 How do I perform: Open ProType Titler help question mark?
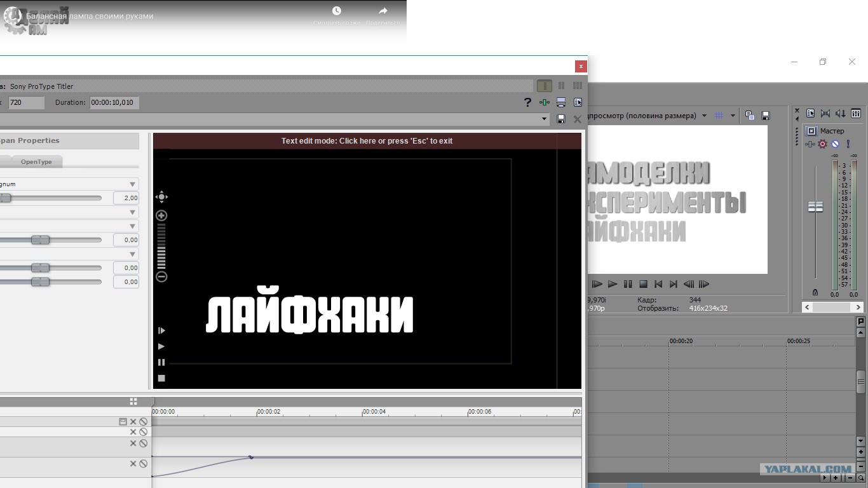coord(527,102)
